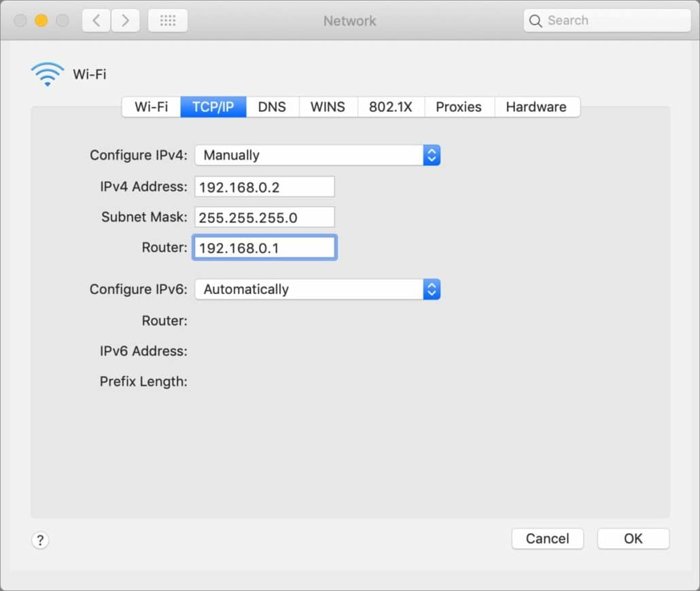Minimize the window with yellow button

[41, 20]
